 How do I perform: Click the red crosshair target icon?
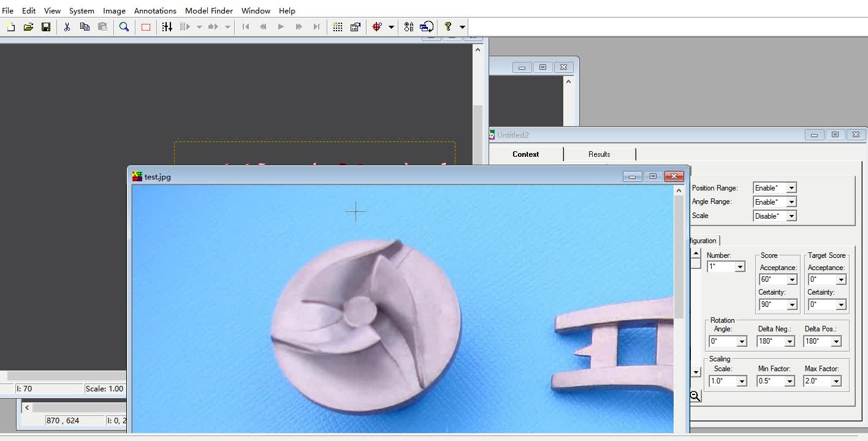[x=377, y=27]
